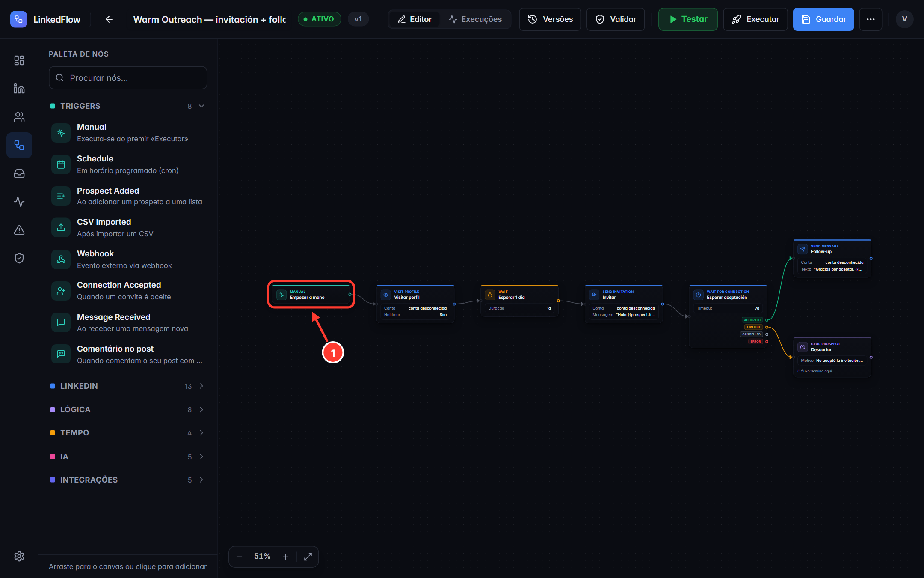Expand the INTEGRAÇÕES node category
Image resolution: width=924 pixels, height=578 pixels.
128,480
